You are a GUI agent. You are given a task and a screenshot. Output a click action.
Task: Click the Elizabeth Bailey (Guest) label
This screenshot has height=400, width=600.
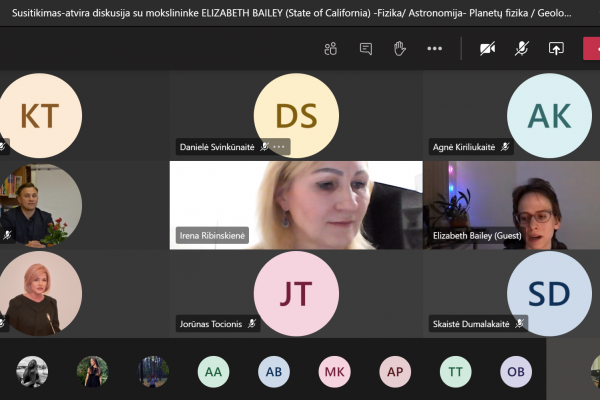pyautogui.click(x=477, y=235)
